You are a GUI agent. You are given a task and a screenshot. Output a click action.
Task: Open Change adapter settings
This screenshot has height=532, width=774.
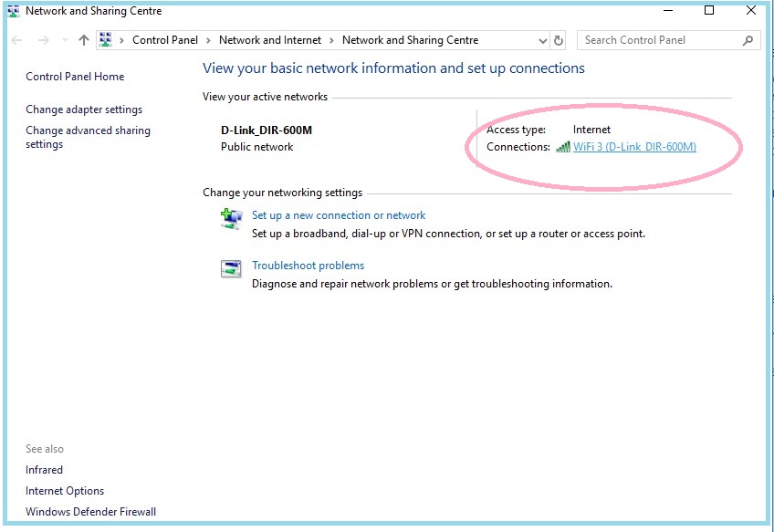(84, 110)
